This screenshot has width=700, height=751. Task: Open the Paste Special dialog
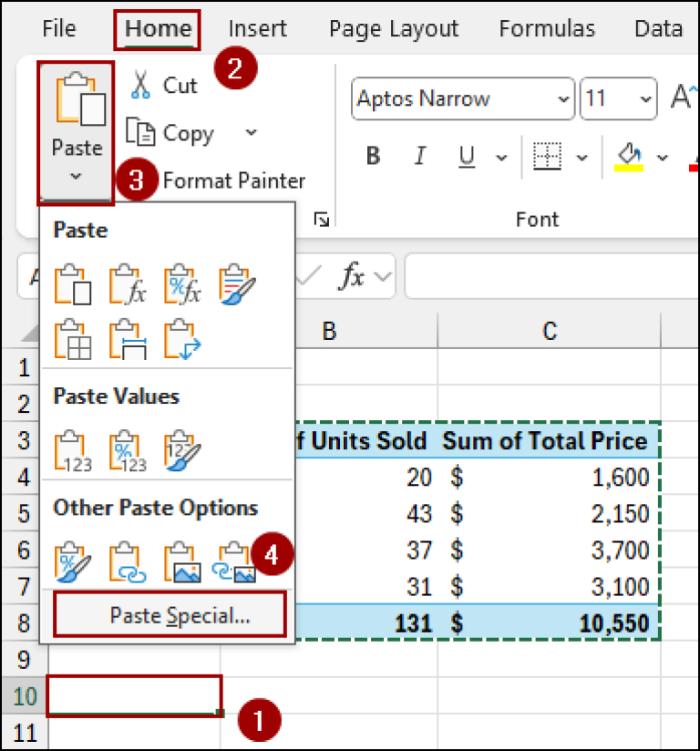169,613
